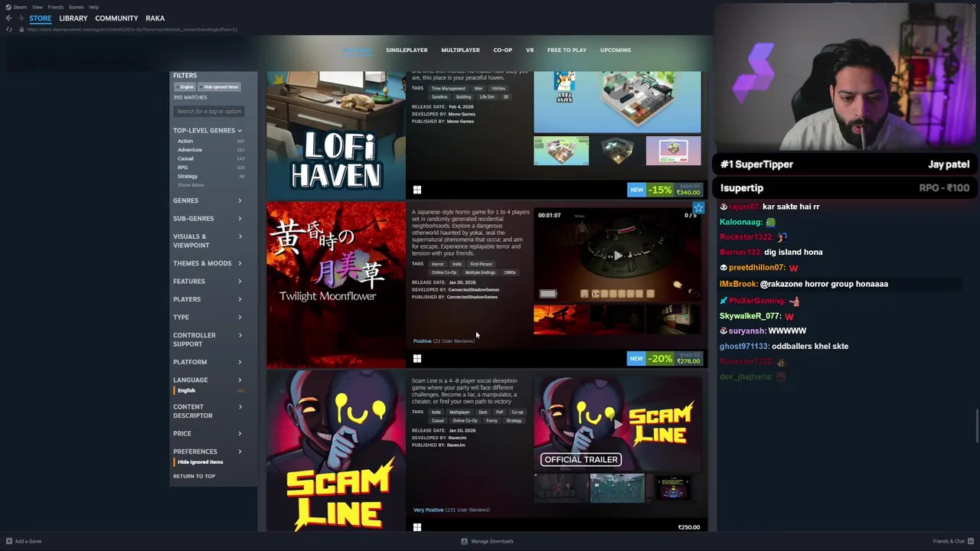Reload the page with the refresh icon
Image resolution: width=980 pixels, height=551 pixels.
tap(9, 29)
